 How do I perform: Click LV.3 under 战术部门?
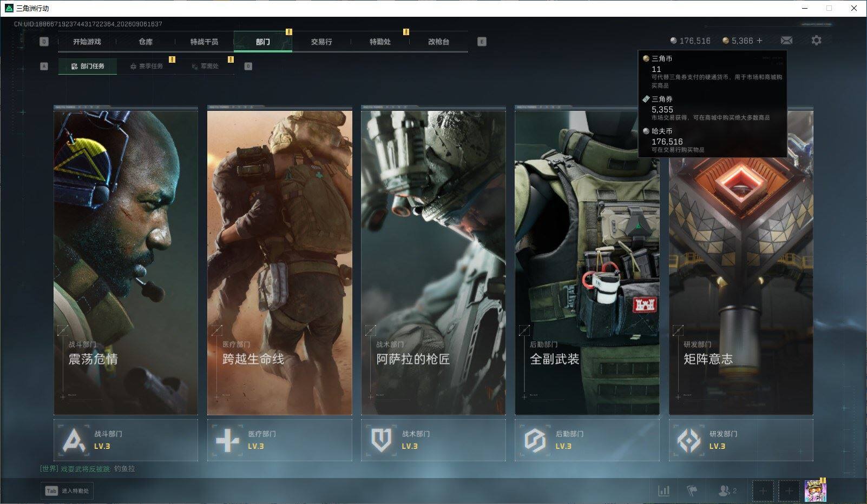(x=410, y=446)
